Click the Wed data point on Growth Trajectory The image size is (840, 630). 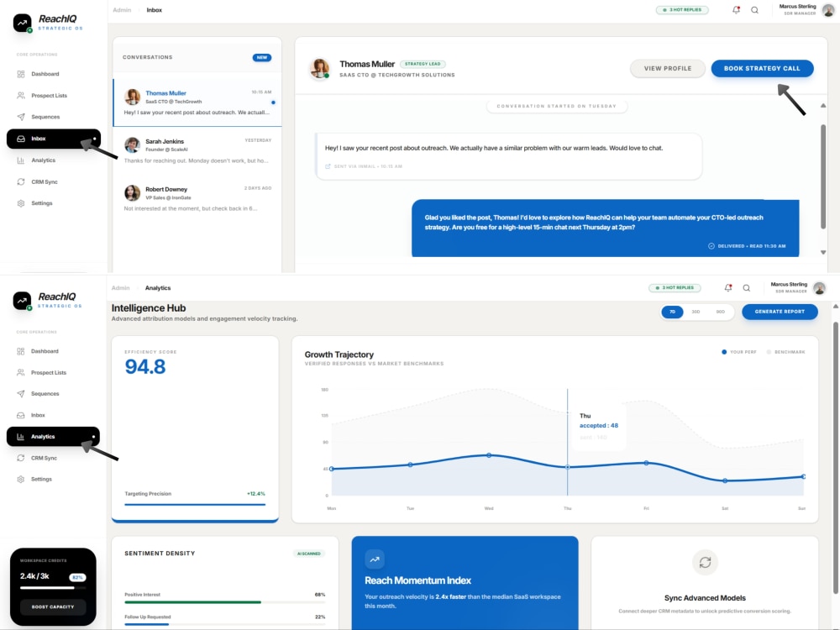point(489,455)
